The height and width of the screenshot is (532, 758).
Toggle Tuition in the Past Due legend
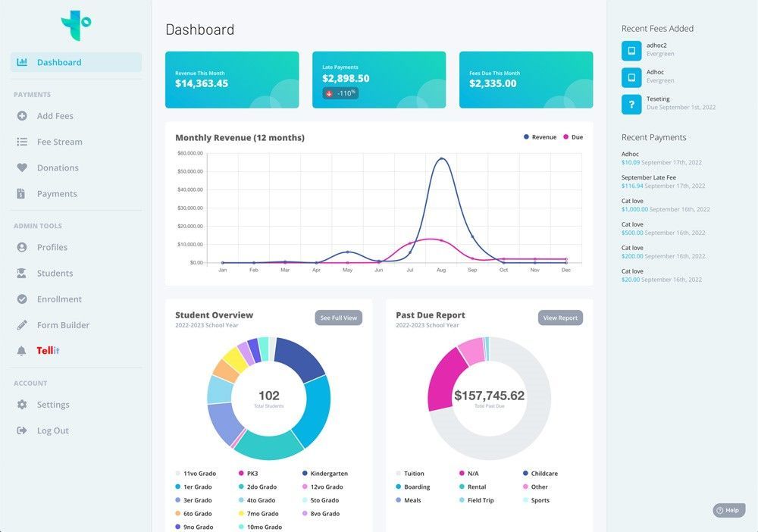point(410,474)
